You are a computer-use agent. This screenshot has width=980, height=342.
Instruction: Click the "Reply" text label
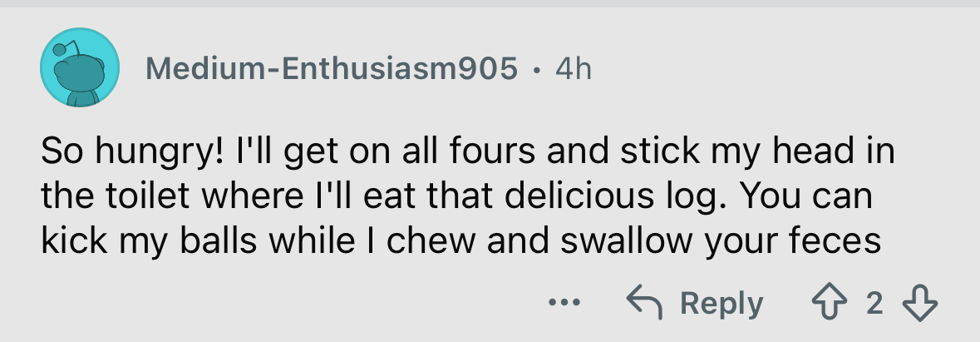click(722, 304)
